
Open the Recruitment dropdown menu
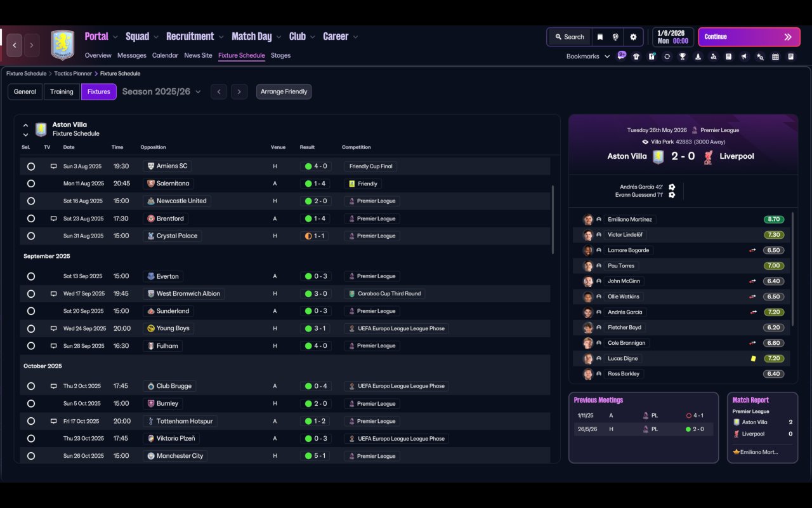(195, 37)
